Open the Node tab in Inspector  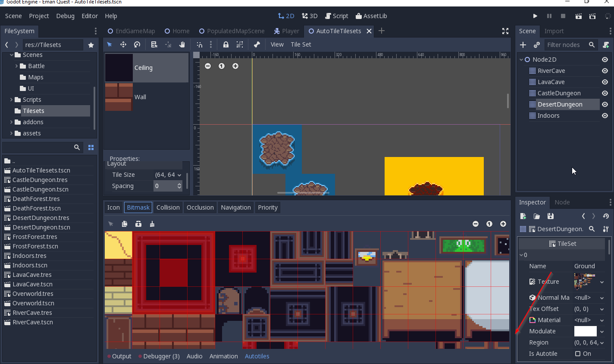point(562,202)
